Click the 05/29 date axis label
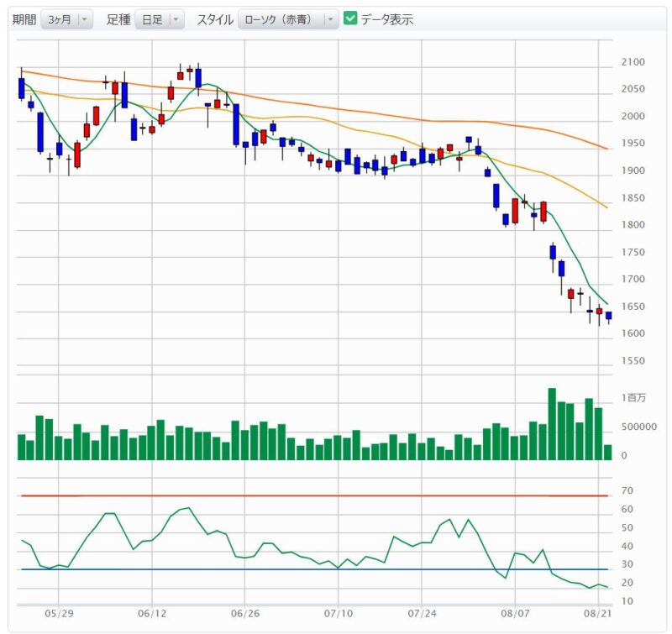The width and height of the screenshot is (672, 634). [x=59, y=614]
